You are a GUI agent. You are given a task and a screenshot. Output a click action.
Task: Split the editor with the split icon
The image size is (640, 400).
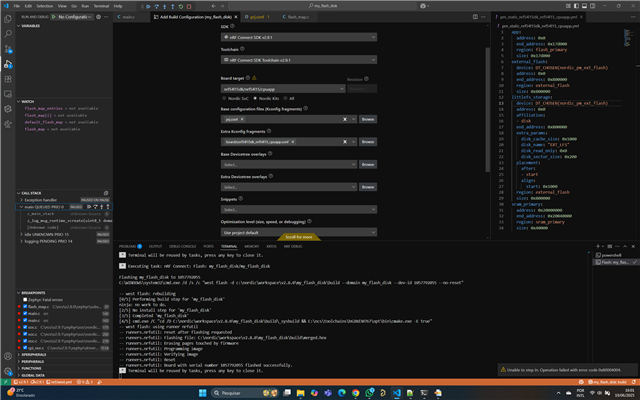pyautogui.click(x=475, y=17)
